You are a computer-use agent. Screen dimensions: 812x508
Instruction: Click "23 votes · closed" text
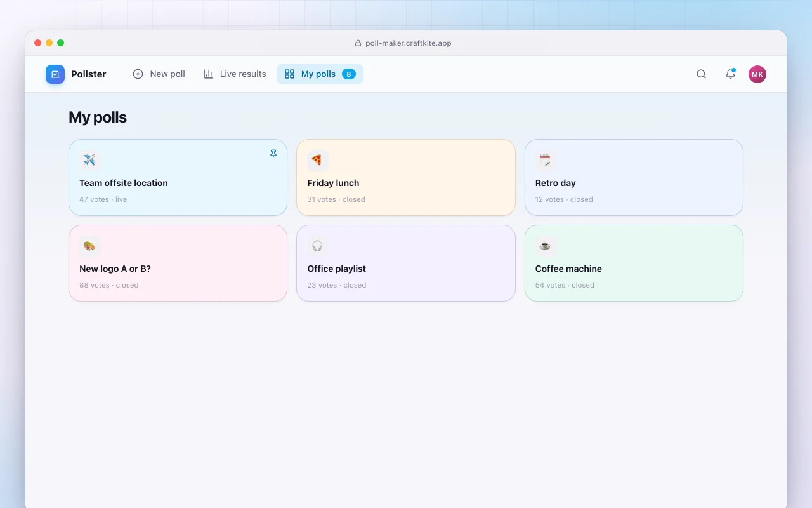[x=337, y=285]
